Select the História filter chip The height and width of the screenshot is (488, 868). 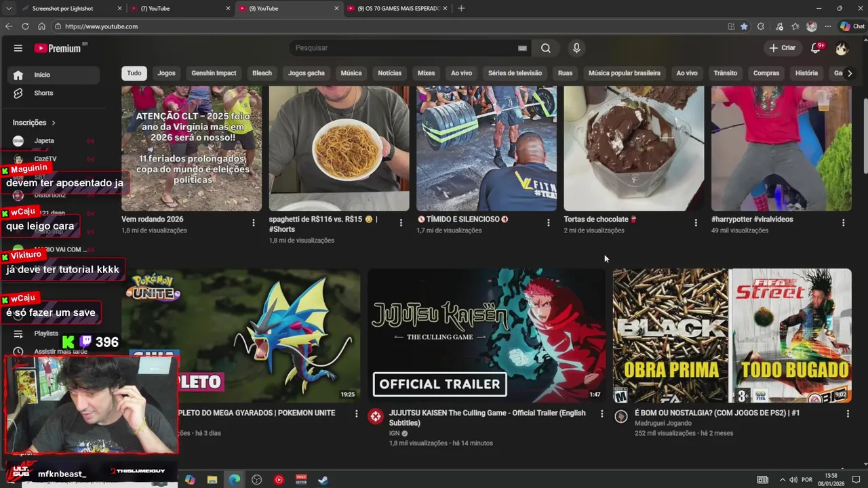(x=806, y=73)
